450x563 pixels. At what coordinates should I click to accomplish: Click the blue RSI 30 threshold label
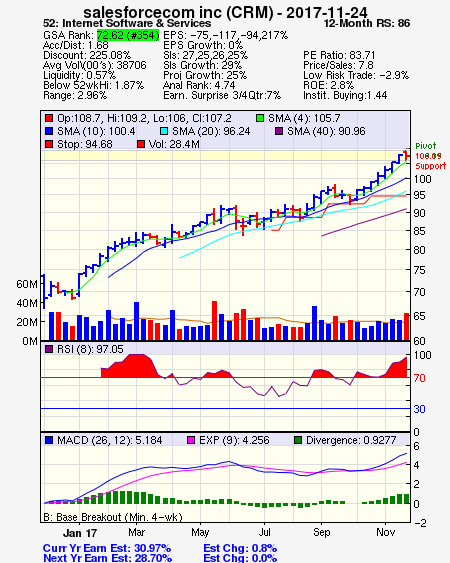419,409
